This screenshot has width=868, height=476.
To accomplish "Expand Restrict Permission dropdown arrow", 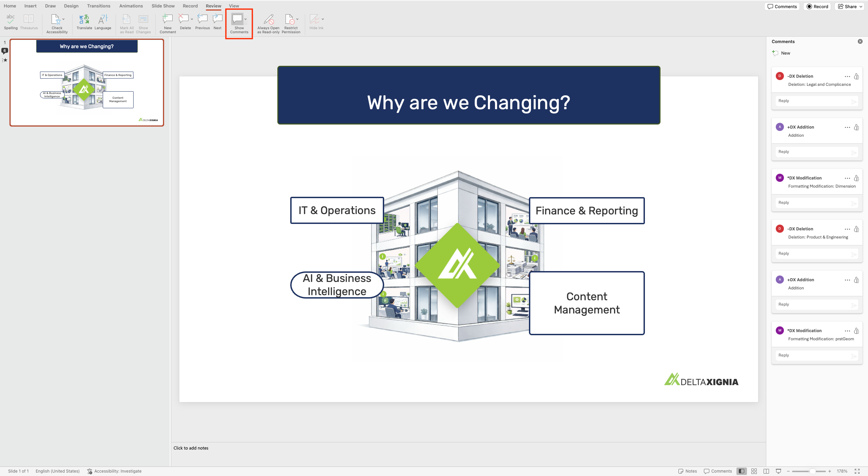I will (x=297, y=19).
